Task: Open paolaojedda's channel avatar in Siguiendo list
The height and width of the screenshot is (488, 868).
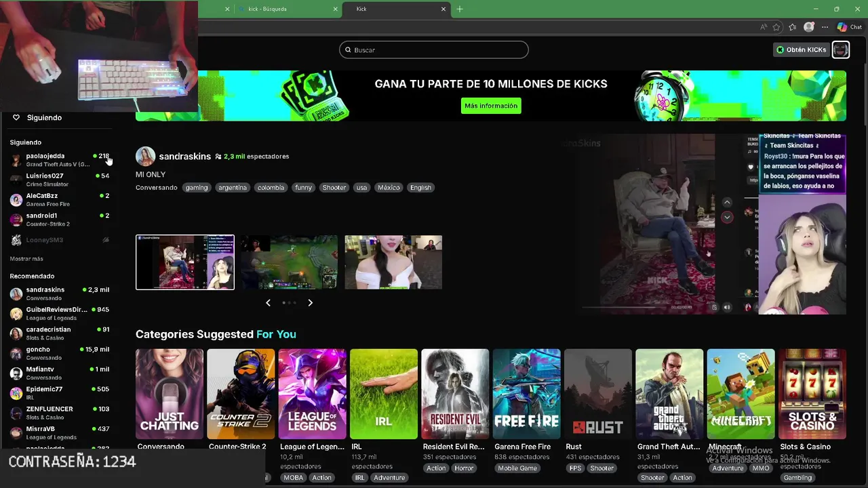Action: 16,160
